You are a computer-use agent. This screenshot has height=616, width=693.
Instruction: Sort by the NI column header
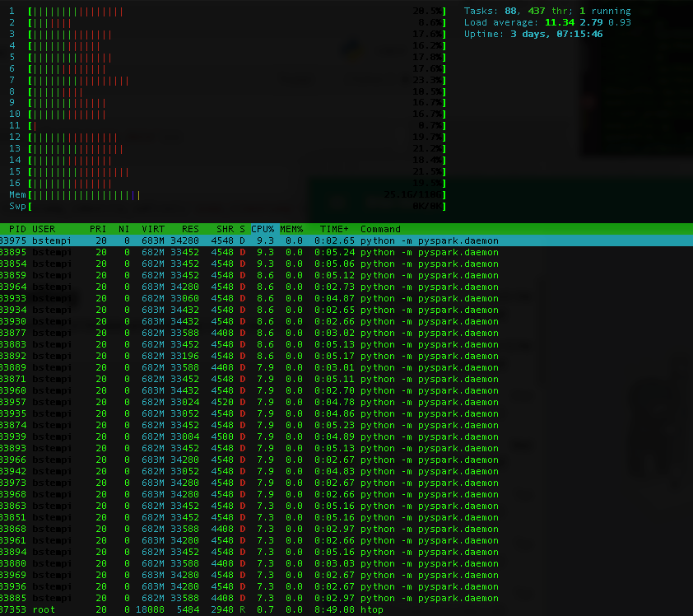click(123, 229)
